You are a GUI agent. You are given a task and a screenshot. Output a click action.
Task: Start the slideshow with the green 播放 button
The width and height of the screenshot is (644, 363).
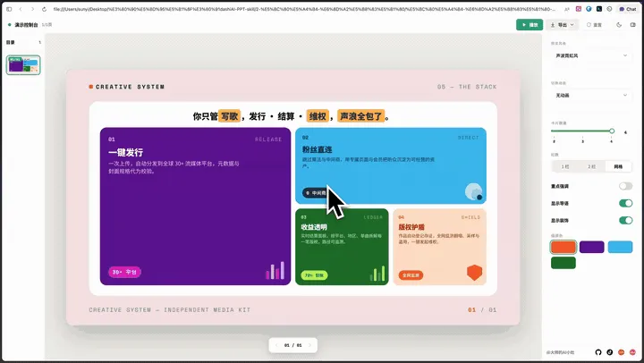pos(530,25)
